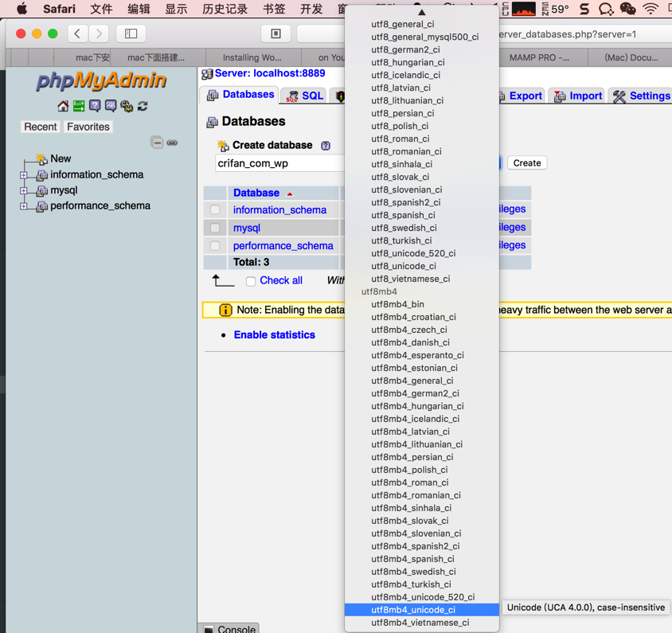Expand information_schema tree node

tap(24, 175)
